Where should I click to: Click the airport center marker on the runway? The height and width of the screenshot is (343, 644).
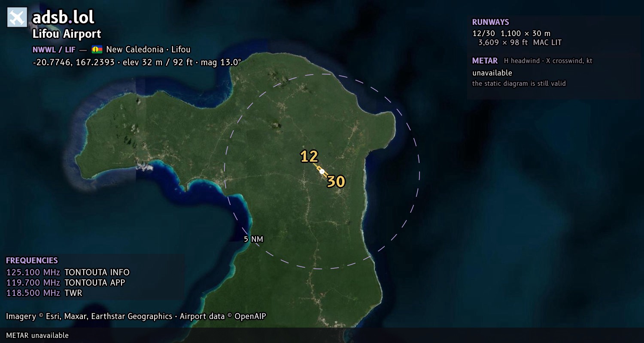pos(322,171)
